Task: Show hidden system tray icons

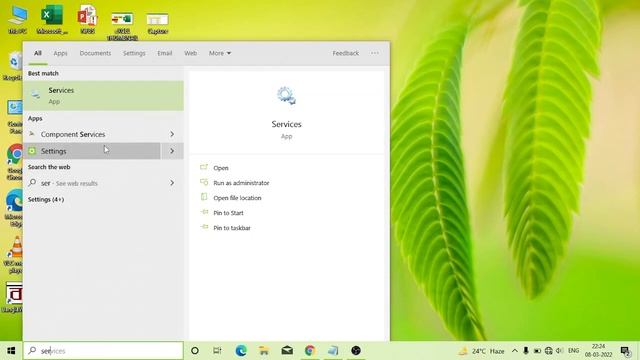Action: [515, 351]
